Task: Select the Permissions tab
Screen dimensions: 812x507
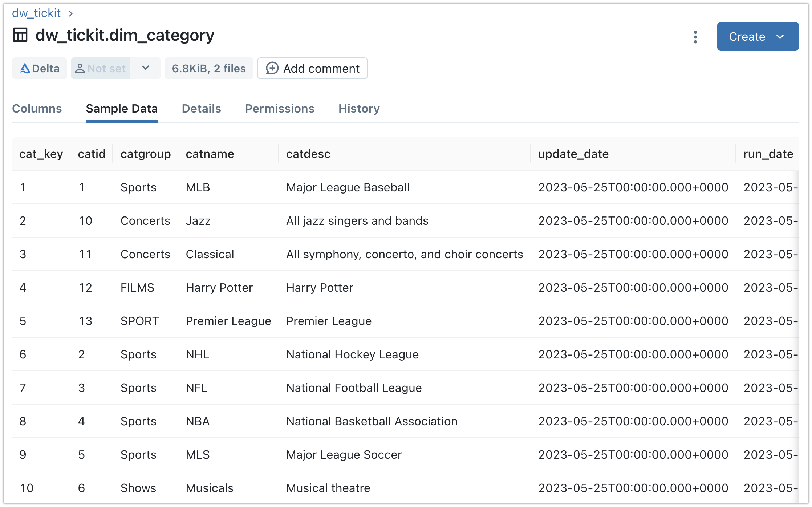Action: [279, 108]
